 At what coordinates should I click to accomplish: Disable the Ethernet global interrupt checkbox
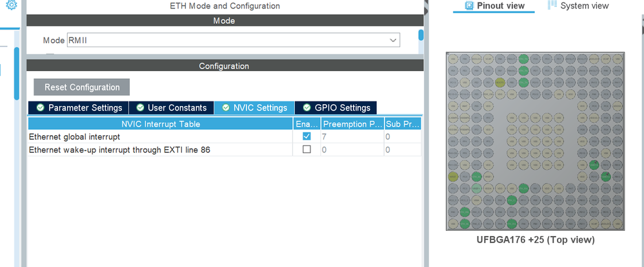pos(307,136)
